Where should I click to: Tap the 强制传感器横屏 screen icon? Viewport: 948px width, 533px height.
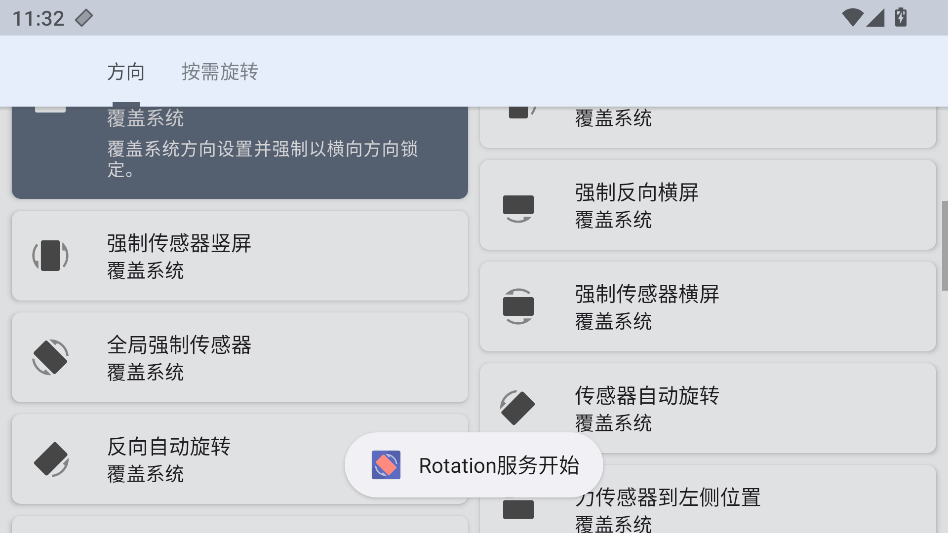tap(518, 306)
